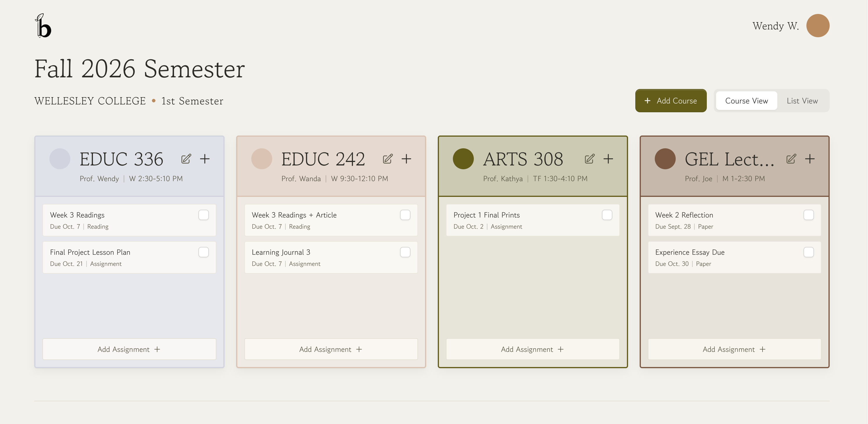Edit the ARTS 308 course
This screenshot has width=868, height=424.
(x=590, y=159)
